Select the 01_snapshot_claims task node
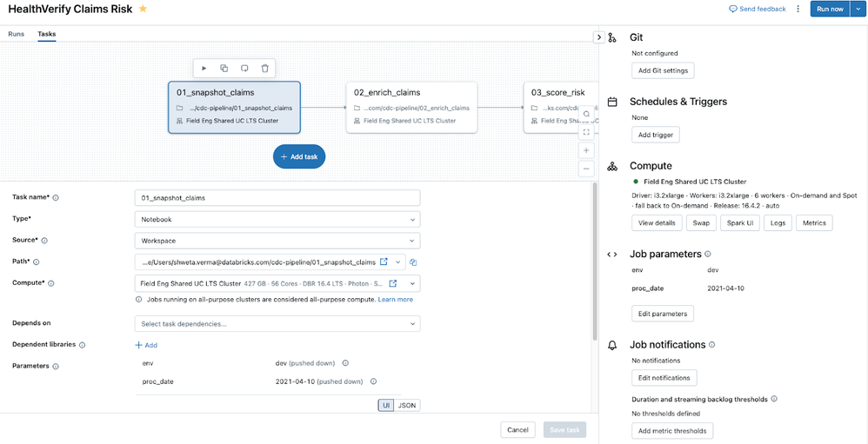Image resolution: width=868 pixels, height=444 pixels. click(234, 107)
